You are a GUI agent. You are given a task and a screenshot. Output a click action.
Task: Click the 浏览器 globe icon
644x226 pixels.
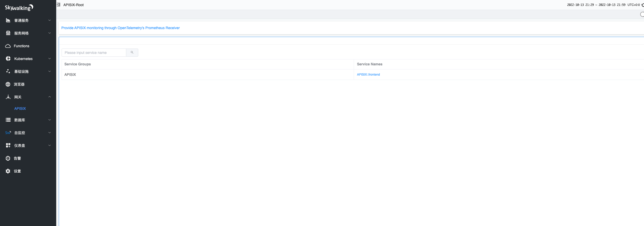(x=8, y=84)
